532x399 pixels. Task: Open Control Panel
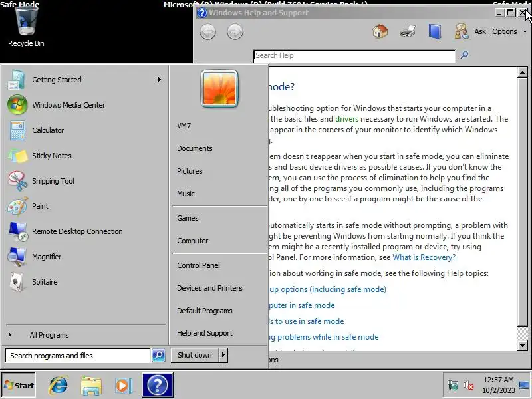[198, 265]
